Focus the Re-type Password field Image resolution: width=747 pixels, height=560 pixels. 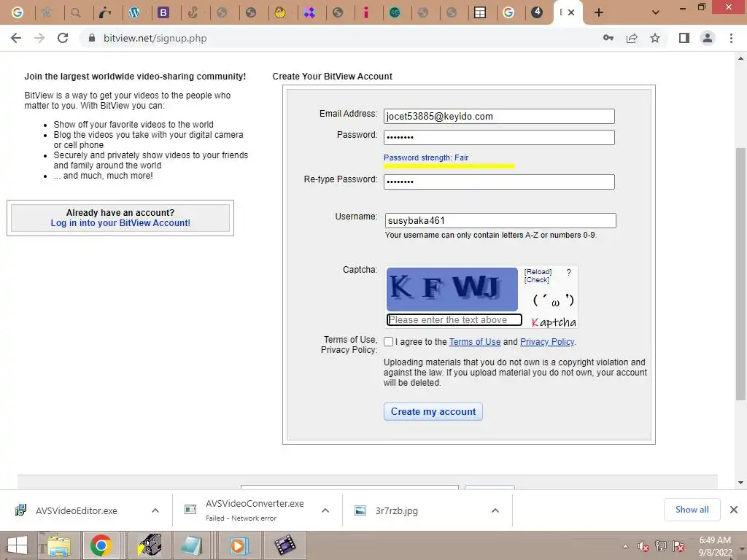click(499, 182)
